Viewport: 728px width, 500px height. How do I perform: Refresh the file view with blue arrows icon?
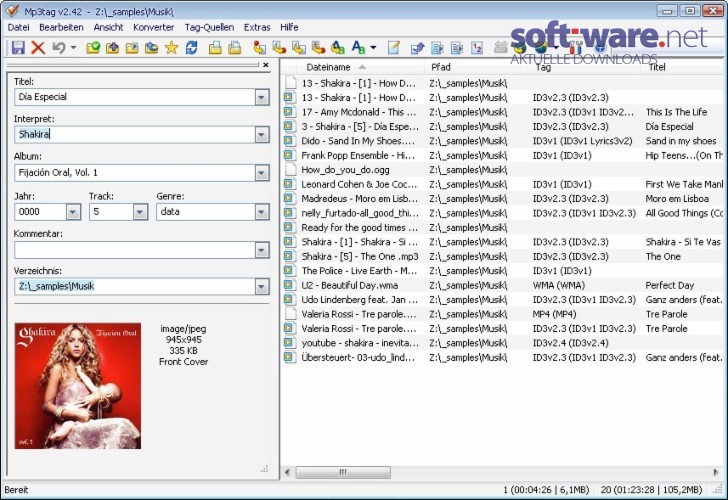pyautogui.click(x=191, y=47)
